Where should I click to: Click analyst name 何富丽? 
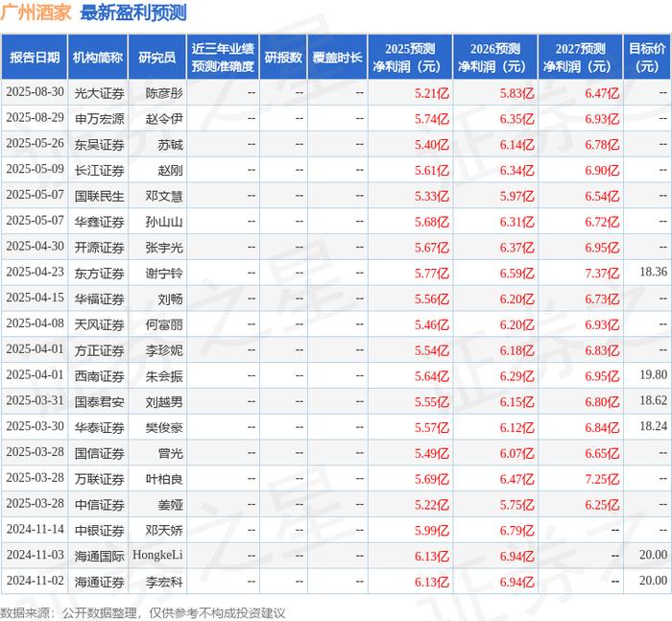[x=164, y=324]
